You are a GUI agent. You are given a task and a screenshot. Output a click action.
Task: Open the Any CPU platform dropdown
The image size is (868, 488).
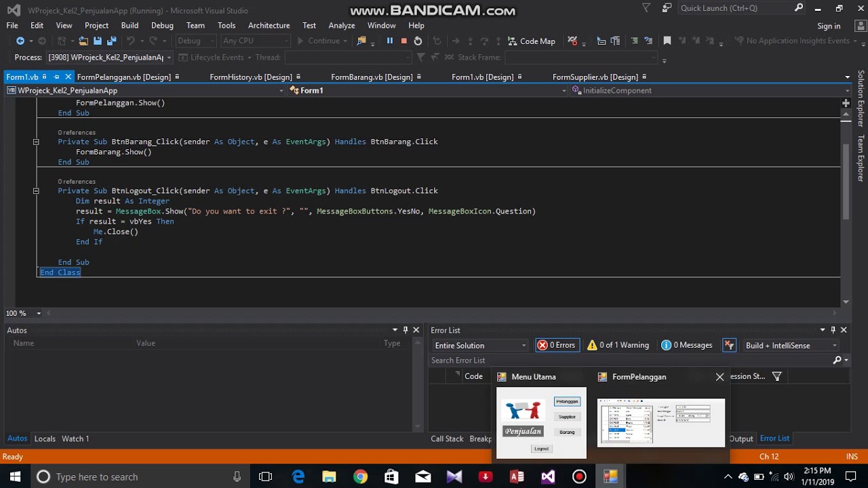[x=256, y=41]
